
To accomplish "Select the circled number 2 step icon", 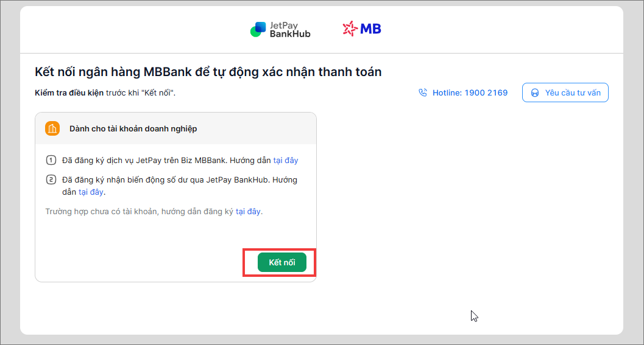I will [51, 179].
